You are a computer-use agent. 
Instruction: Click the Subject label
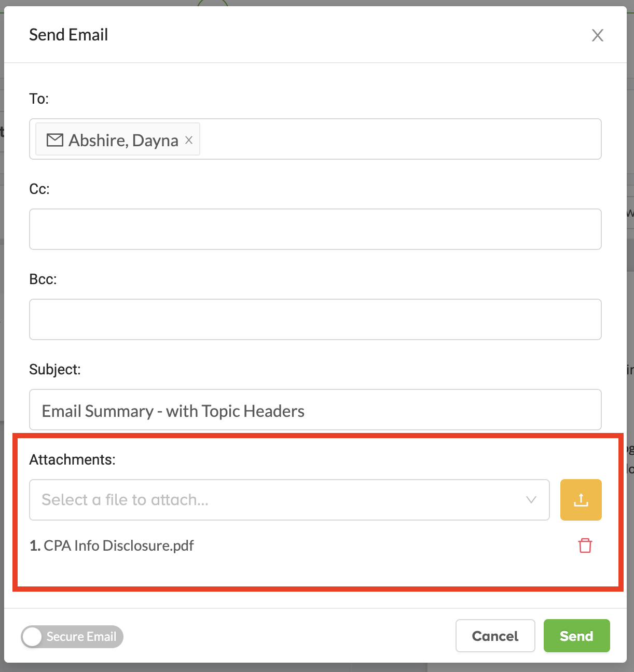[x=55, y=369]
